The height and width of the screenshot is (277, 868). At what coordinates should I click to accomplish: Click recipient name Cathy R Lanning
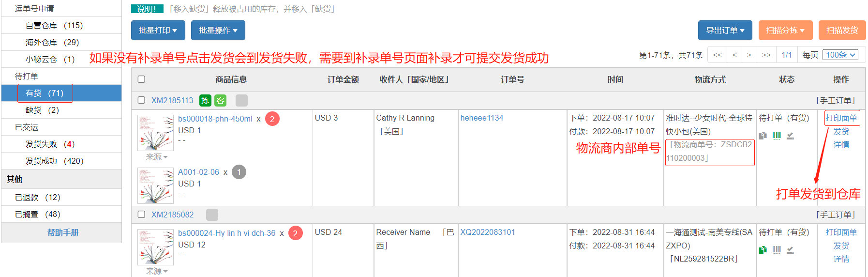[405, 118]
